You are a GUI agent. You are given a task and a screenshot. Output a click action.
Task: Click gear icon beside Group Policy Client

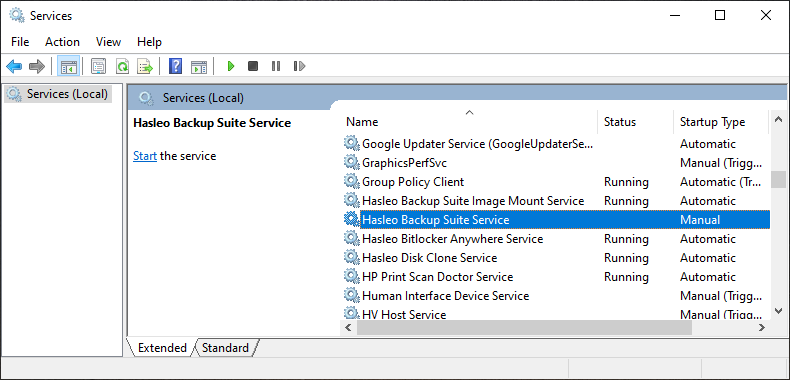(352, 181)
